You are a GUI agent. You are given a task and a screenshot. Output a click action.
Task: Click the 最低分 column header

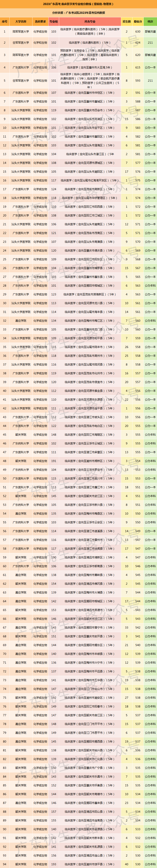[138, 21]
